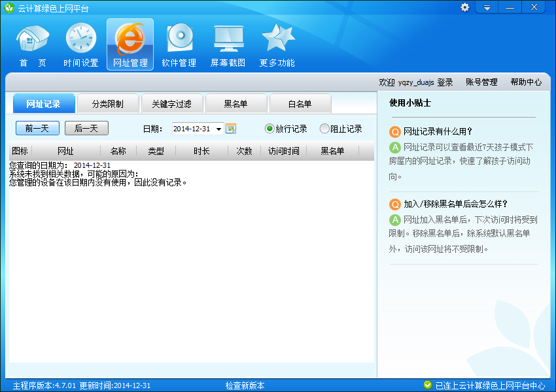Screen dimensions: 556x392
Task: Select the 屏幕截图 screenshot icon
Action: pos(228,43)
